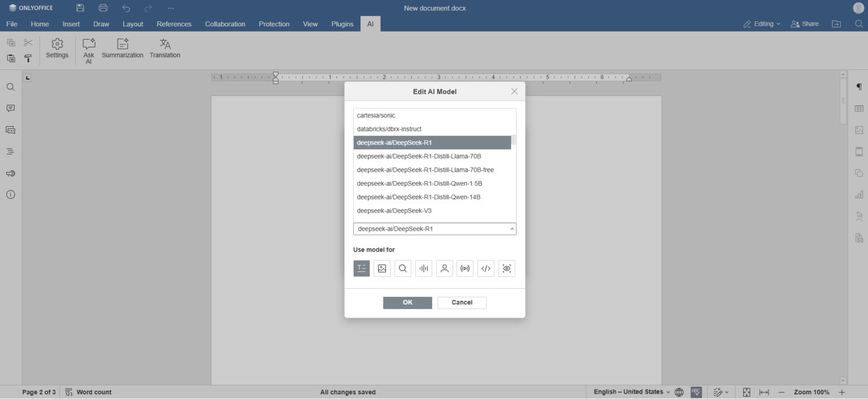Click Cancel in Edit AI Model dialog
This screenshot has width=868, height=399.
point(462,302)
